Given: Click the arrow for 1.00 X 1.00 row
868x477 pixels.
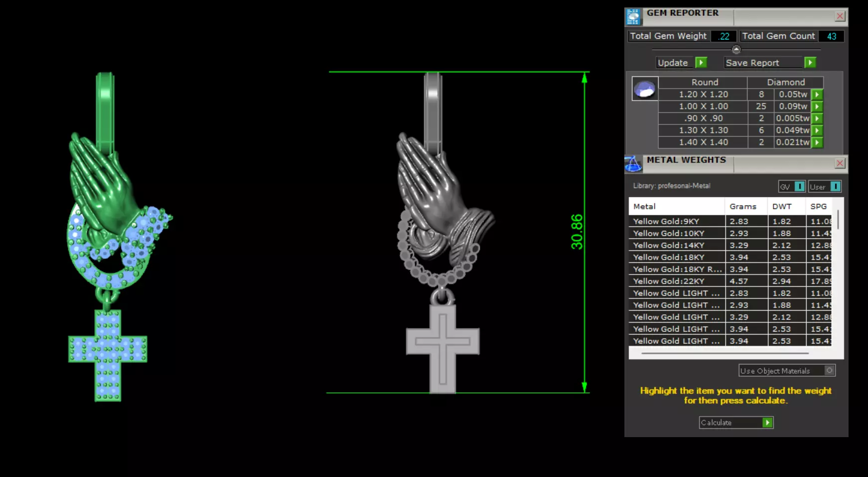Looking at the screenshot, I should tap(817, 106).
